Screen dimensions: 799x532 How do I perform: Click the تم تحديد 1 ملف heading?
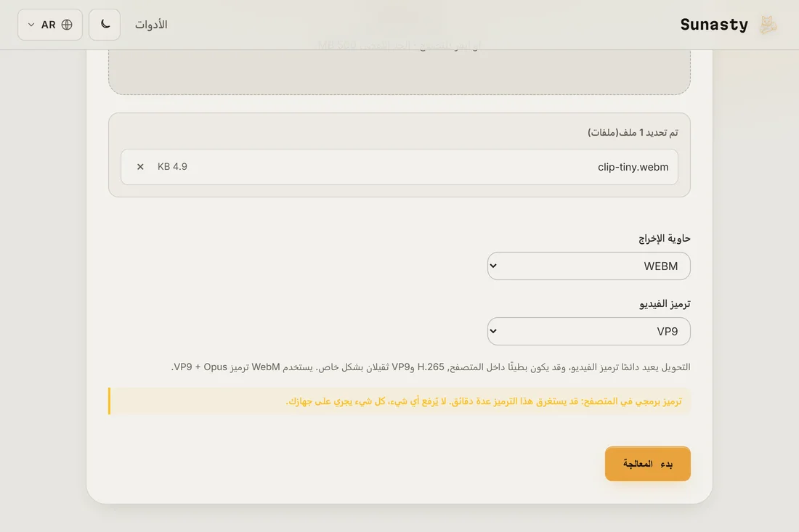pyautogui.click(x=633, y=132)
